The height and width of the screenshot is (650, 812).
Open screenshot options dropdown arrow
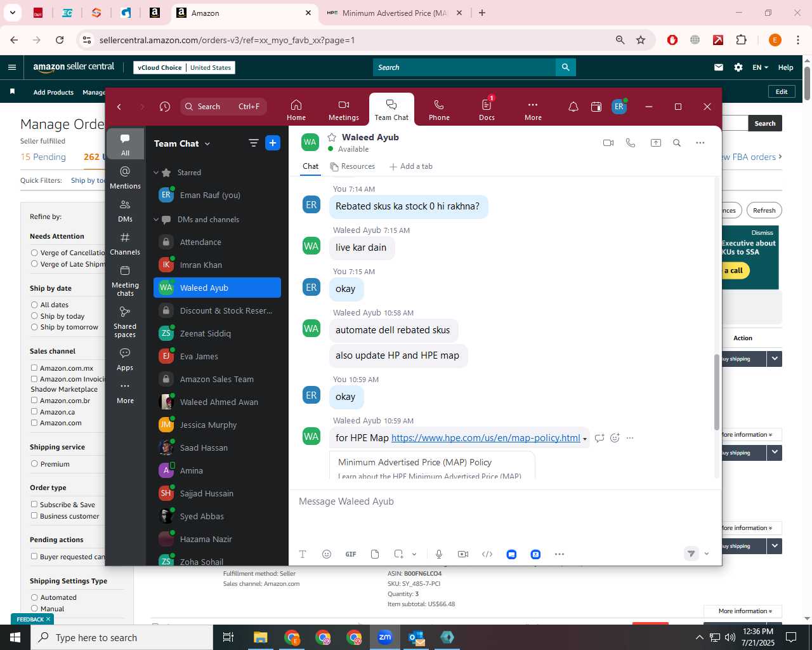click(414, 554)
